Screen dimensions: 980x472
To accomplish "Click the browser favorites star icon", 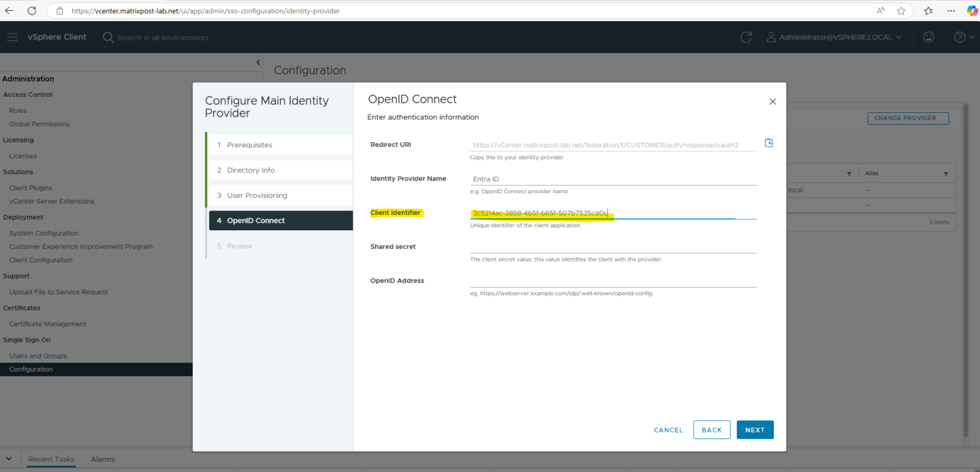I will click(901, 11).
